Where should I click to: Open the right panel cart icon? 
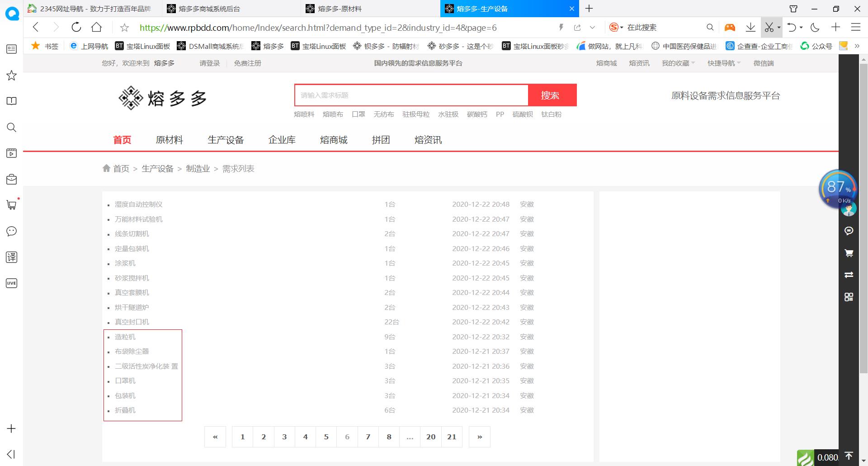849,253
